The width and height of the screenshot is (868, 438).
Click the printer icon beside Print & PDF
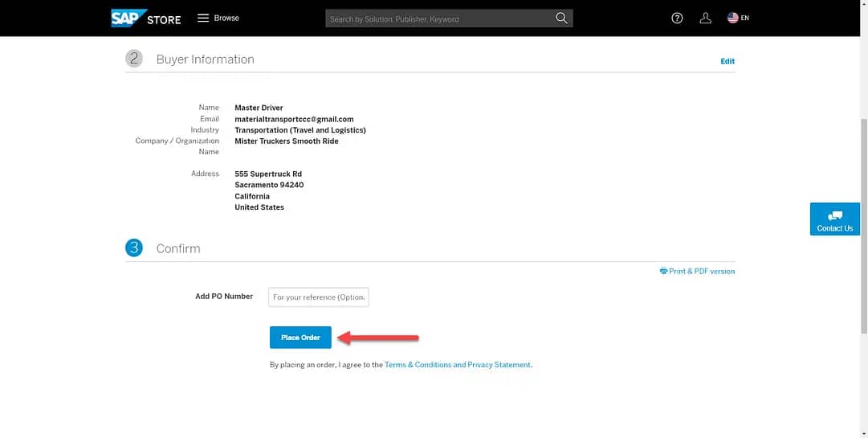664,271
